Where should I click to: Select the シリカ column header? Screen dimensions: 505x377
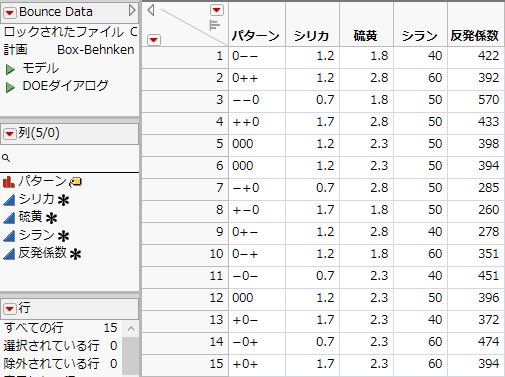(313, 24)
